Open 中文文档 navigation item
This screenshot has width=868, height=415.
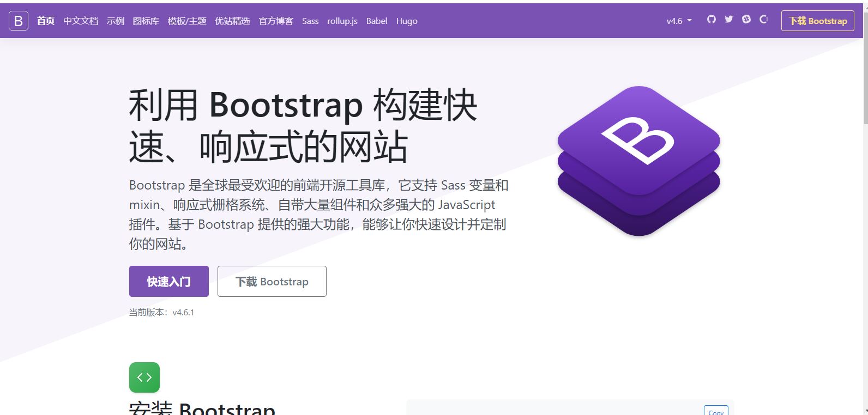point(81,21)
